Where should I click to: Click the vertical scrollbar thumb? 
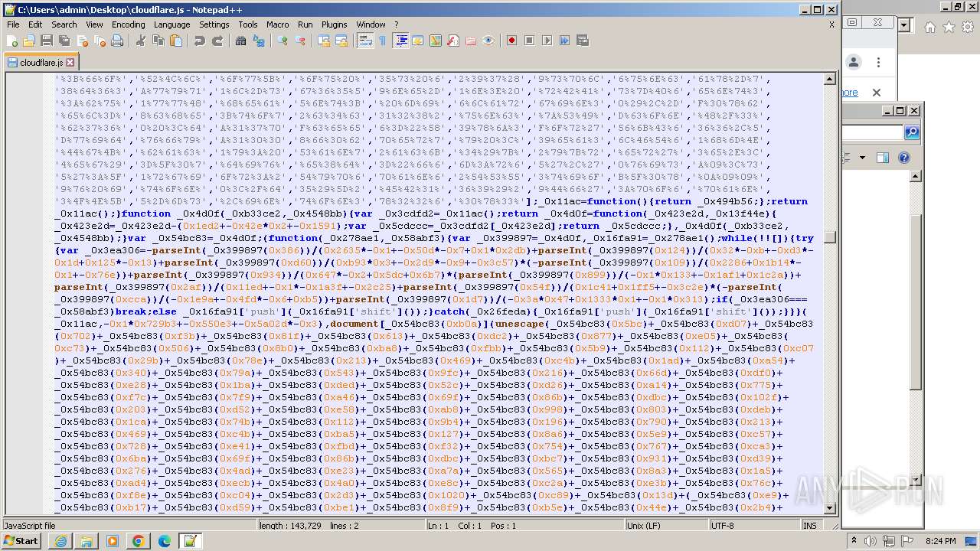click(x=829, y=237)
